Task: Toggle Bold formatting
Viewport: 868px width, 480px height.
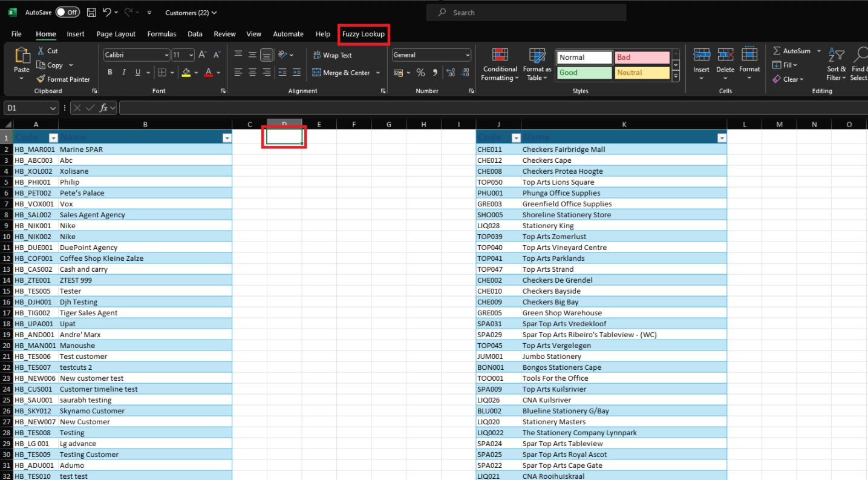Action: point(110,73)
